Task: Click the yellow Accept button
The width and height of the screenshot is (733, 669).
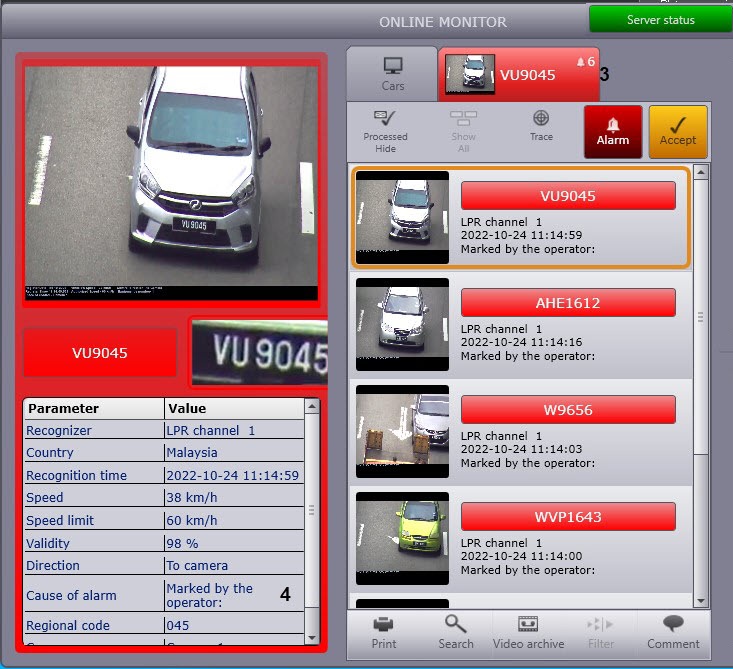Action: click(677, 132)
